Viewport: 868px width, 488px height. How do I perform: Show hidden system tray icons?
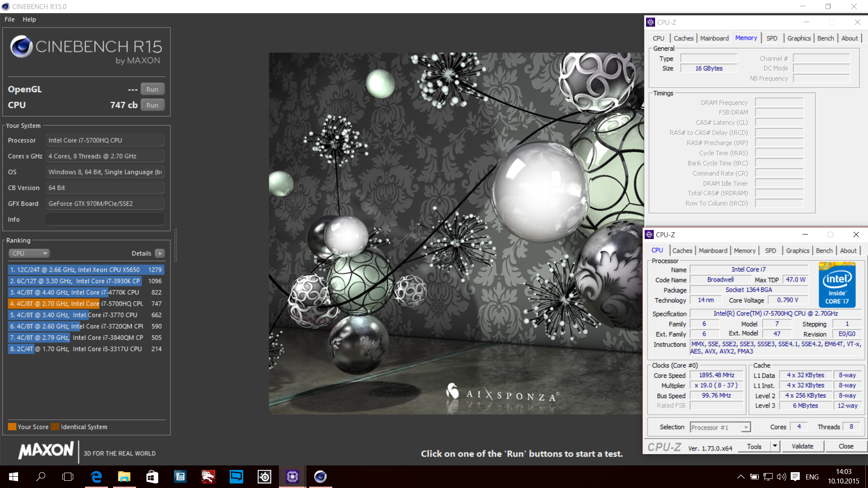(741, 477)
